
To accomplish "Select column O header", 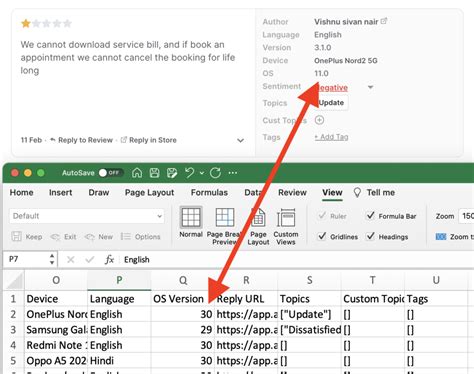I will coord(56,280).
